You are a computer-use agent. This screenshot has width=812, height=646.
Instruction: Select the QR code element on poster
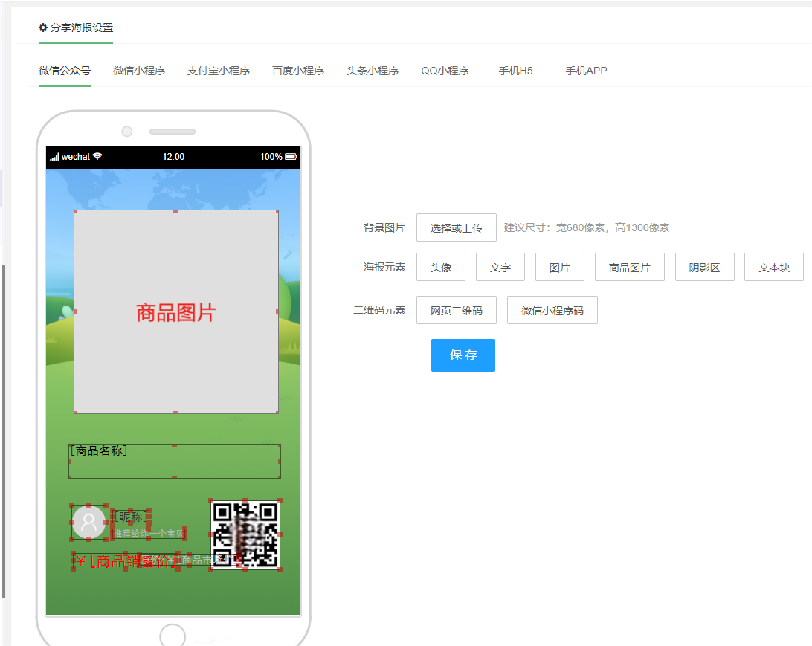245,534
